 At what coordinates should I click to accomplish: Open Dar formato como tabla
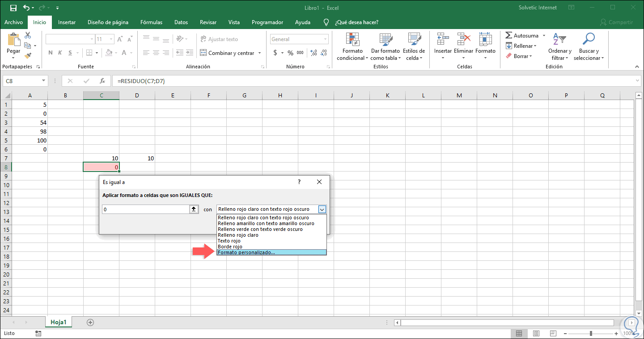pyautogui.click(x=385, y=40)
